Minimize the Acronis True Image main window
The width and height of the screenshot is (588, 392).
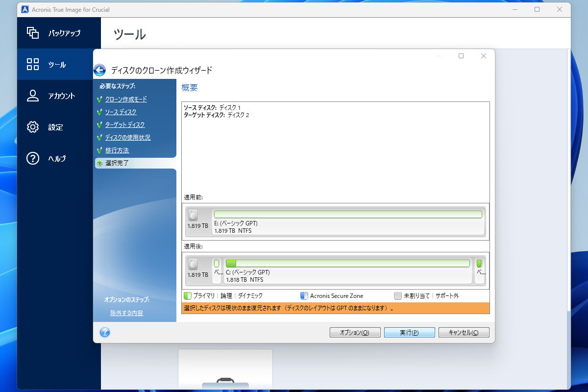514,10
